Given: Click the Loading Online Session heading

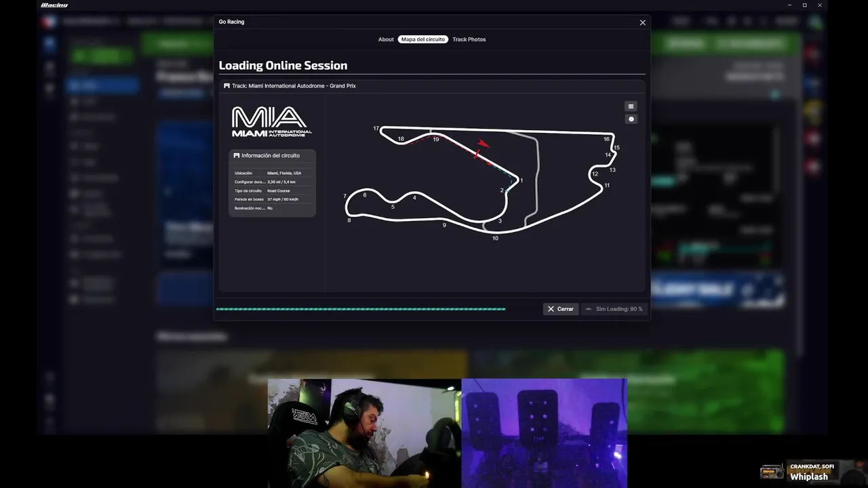Looking at the screenshot, I should click(x=283, y=66).
